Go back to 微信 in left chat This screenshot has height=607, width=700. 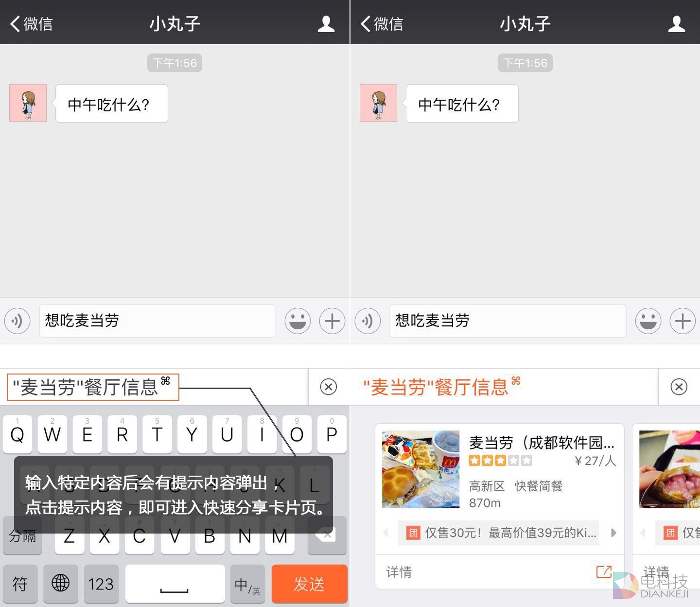pos(32,24)
